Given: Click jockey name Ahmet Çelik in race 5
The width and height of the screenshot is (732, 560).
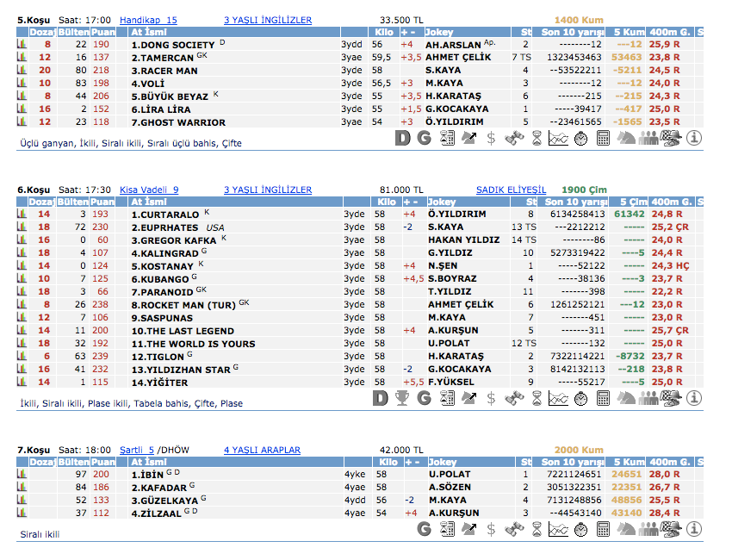Looking at the screenshot, I should (x=459, y=57).
